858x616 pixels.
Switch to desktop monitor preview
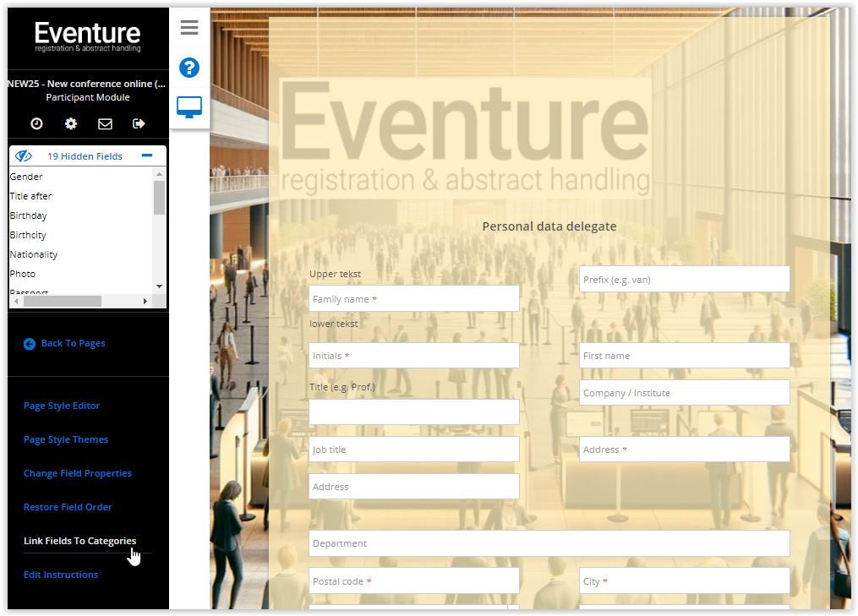[189, 107]
